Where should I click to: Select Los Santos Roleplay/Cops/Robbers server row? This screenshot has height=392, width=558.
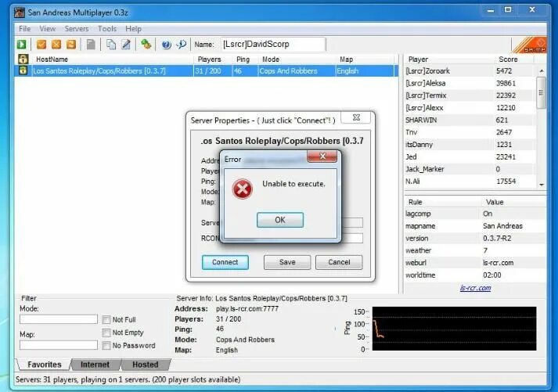click(207, 70)
